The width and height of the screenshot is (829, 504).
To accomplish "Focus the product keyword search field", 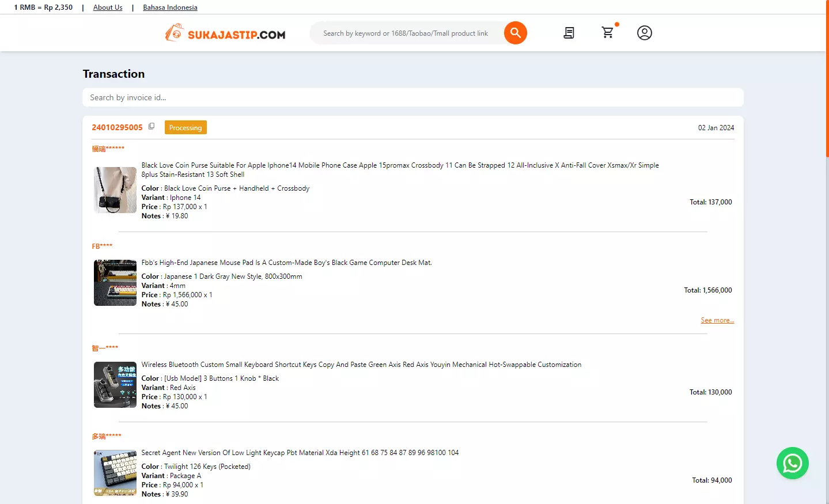I will coord(406,33).
